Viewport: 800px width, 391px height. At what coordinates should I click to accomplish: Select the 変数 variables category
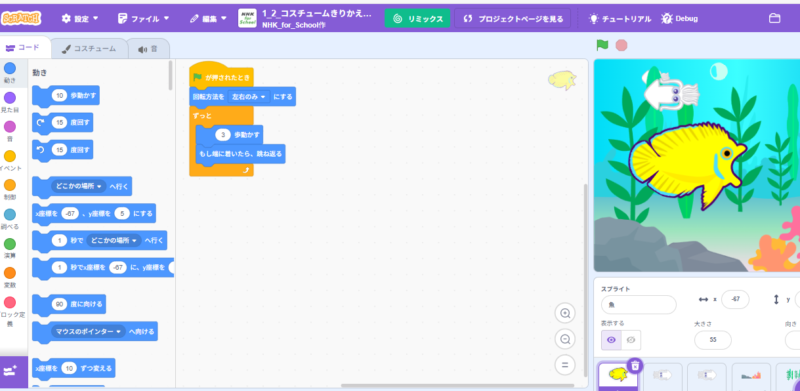[10, 277]
